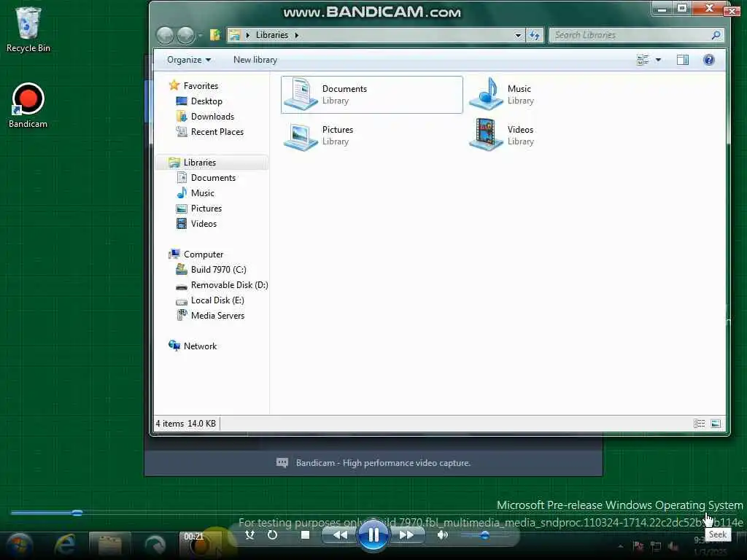747x560 pixels.
Task: Click the search magnifier icon
Action: 715,35
